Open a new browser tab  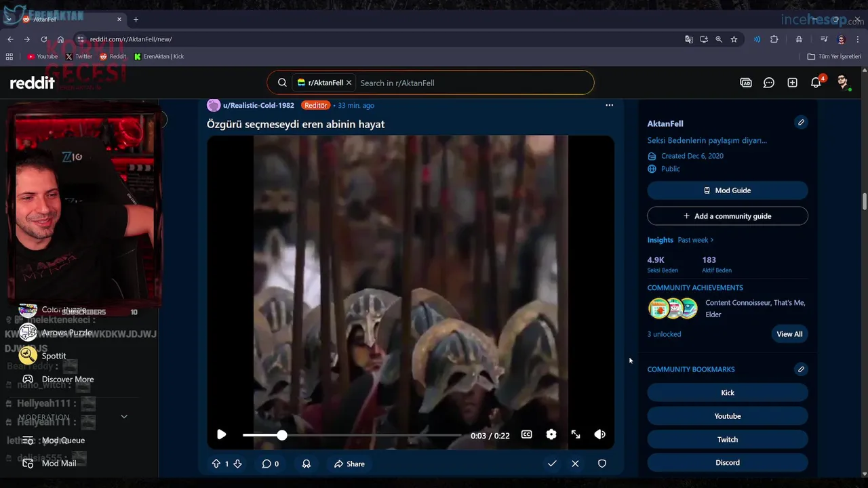pos(136,19)
